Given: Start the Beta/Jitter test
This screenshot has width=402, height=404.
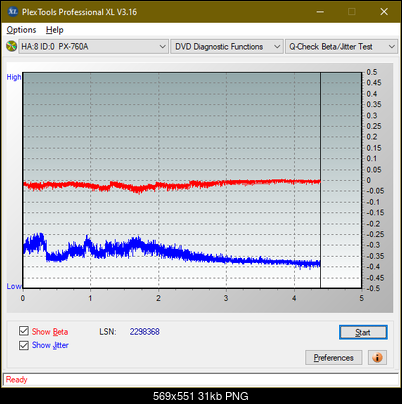Looking at the screenshot, I should click(363, 332).
